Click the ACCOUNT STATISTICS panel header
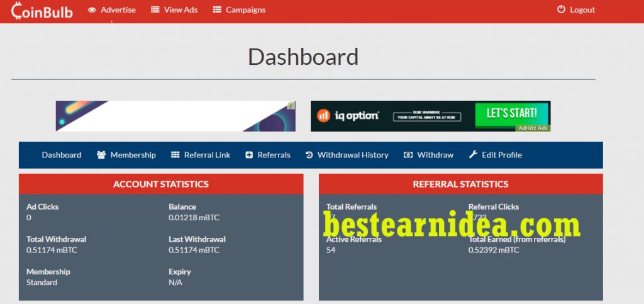 click(161, 184)
